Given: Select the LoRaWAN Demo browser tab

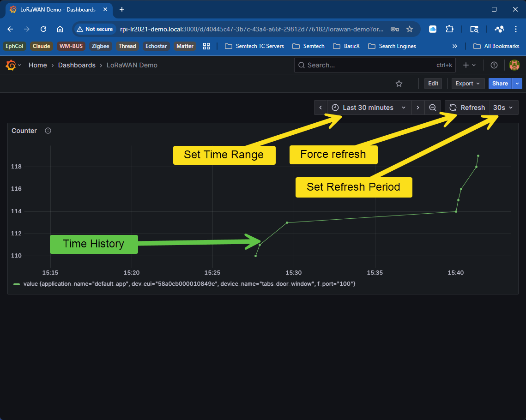Looking at the screenshot, I should tap(59, 9).
